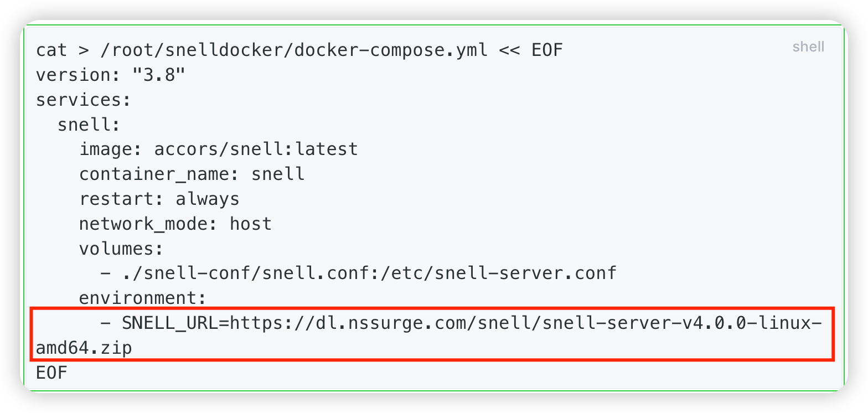
Task: Click the << heredoc operator on first line
Action: 509,50
